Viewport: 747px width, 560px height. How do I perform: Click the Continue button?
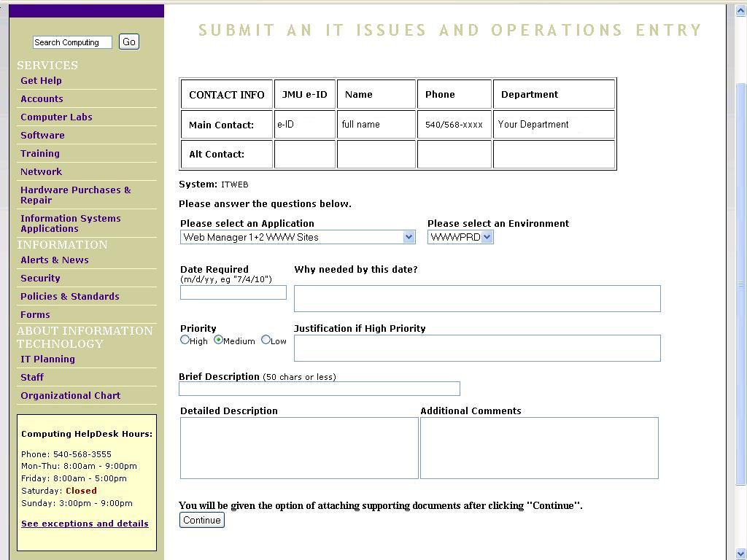[202, 520]
